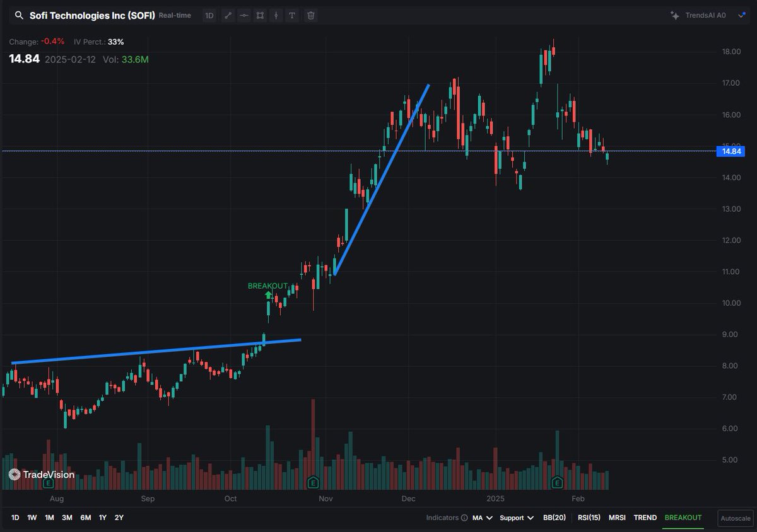Enable the TREND indicator
Image resolution: width=757 pixels, height=532 pixels.
645,518
